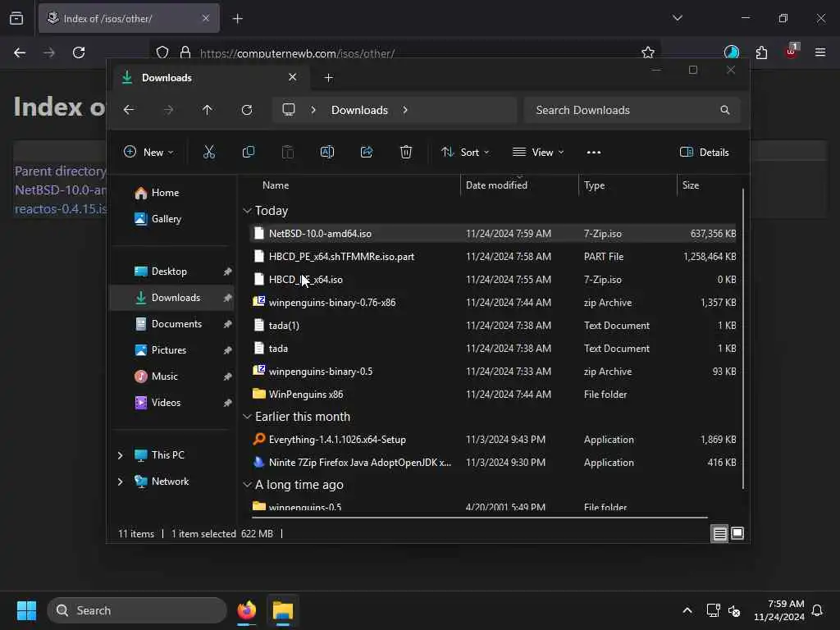Image resolution: width=840 pixels, height=630 pixels.
Task: Expand the Network tree node
Action: click(x=120, y=481)
